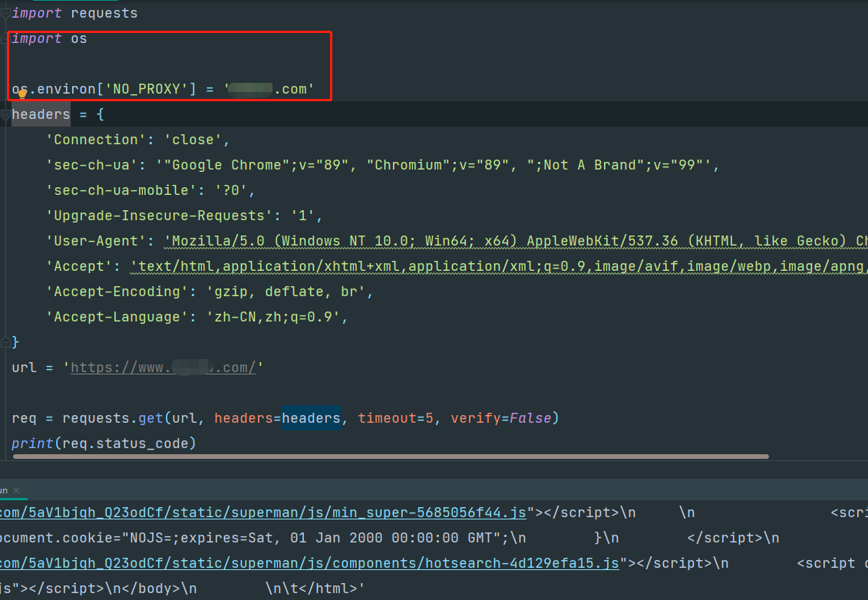
Task: Click the 'sec-ch-ua-mobile' header key
Action: pyautogui.click(x=121, y=191)
